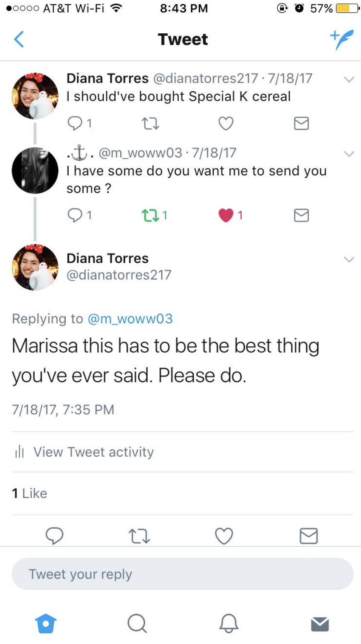Undo retweet on @m_woww03's reply
Image resolution: width=361 pixels, height=644 pixels.
point(150,215)
